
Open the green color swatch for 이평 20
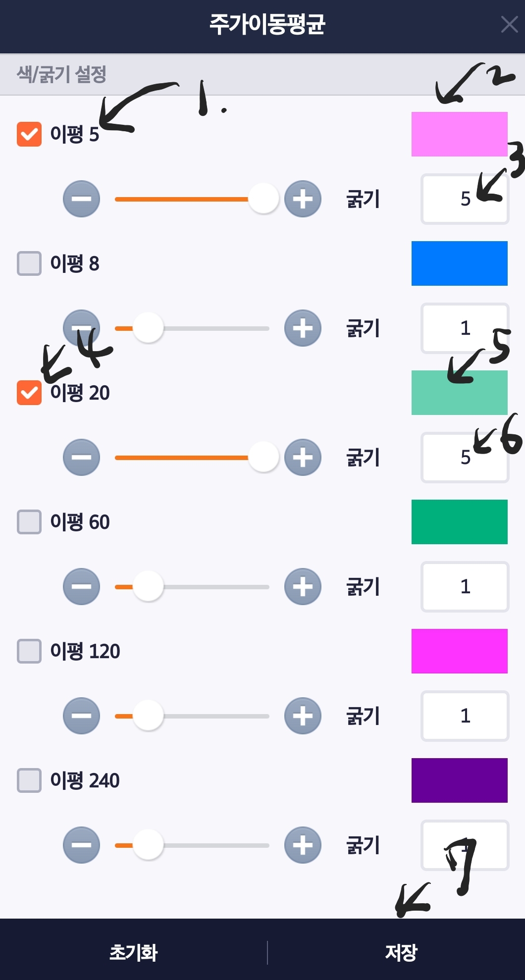tap(459, 392)
